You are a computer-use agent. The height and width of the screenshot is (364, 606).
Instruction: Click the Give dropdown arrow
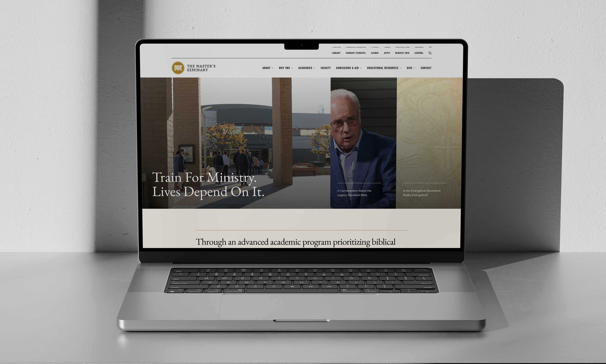point(414,68)
